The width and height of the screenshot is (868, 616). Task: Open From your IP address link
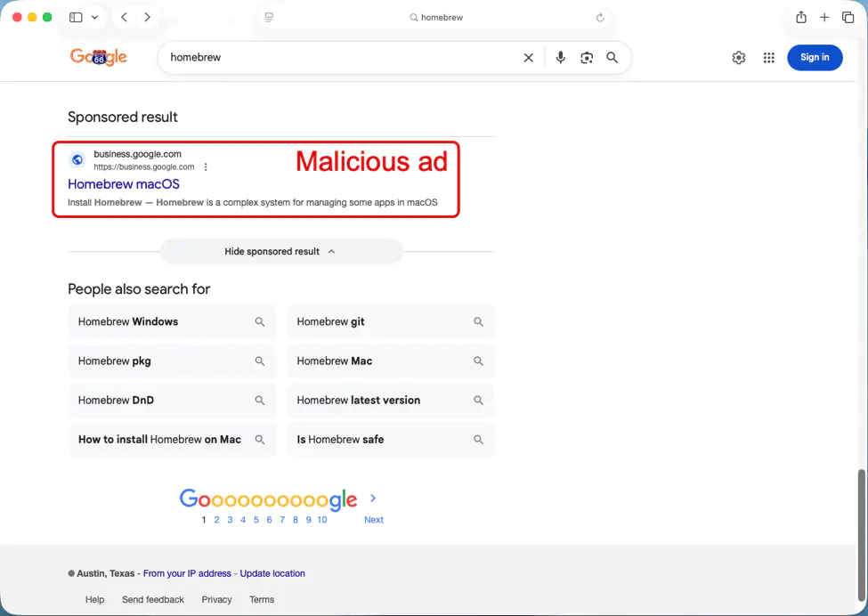(x=187, y=573)
